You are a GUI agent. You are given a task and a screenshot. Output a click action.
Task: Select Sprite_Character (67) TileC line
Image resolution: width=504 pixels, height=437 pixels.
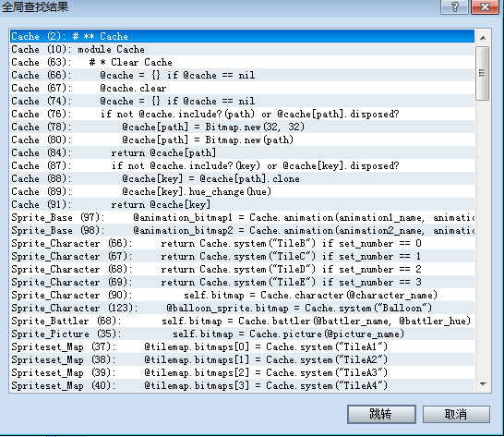coord(242,256)
